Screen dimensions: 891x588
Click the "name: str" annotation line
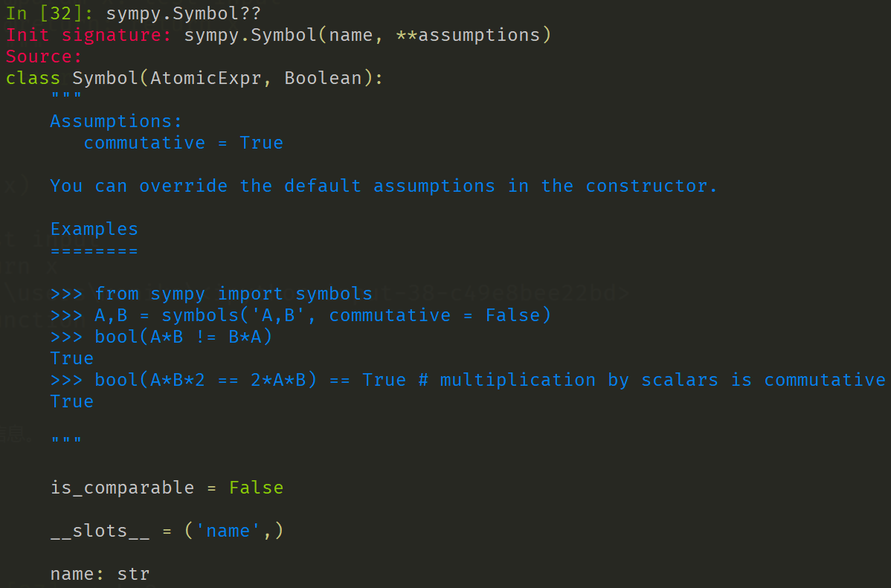click(100, 574)
